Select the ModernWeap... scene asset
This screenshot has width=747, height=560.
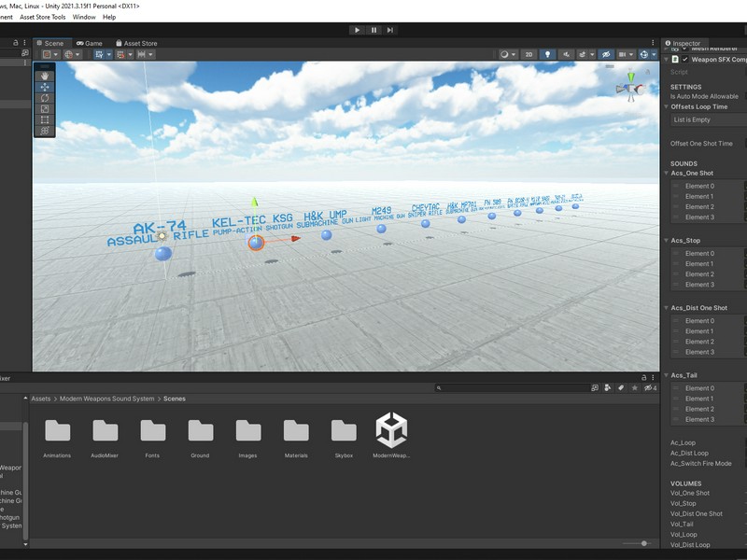click(x=391, y=436)
